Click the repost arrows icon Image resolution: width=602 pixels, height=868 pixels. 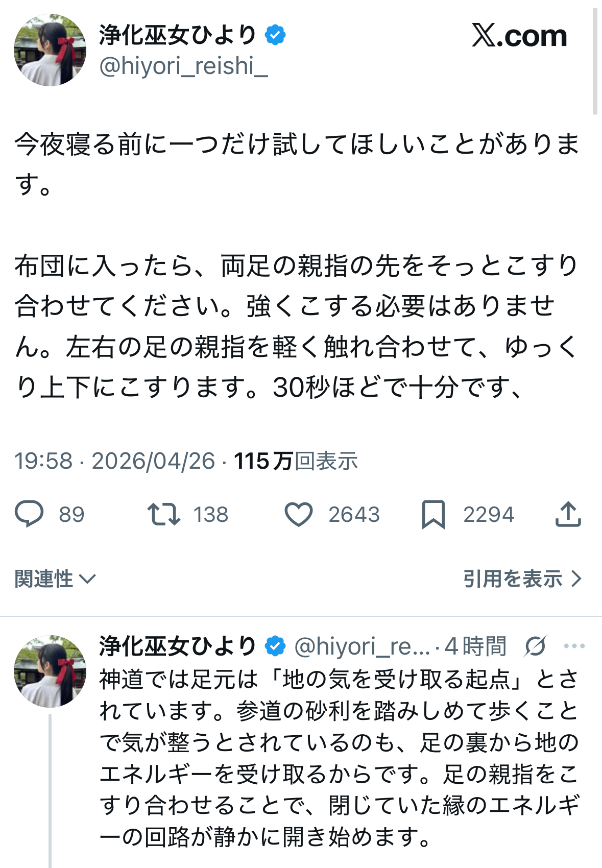(x=163, y=514)
